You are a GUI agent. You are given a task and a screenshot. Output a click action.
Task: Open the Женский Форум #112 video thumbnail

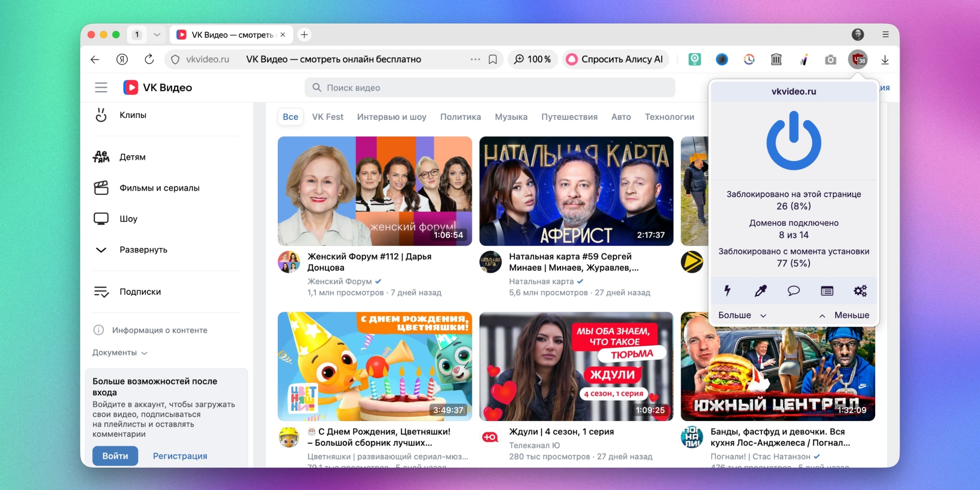[375, 191]
